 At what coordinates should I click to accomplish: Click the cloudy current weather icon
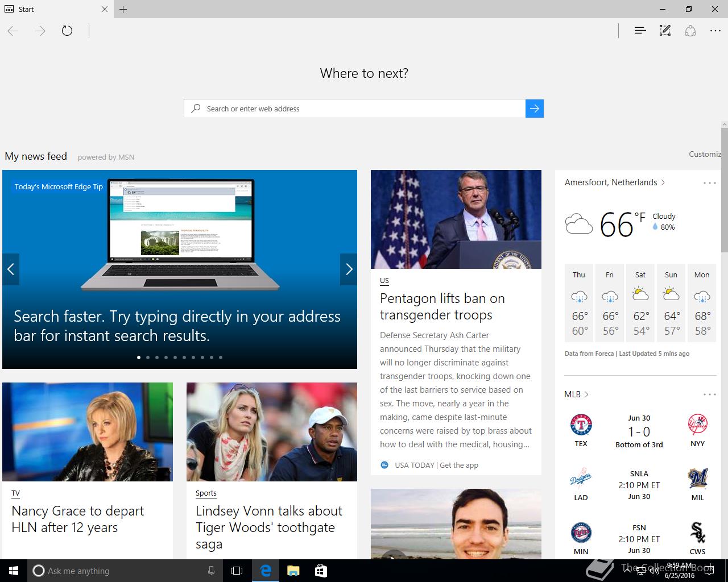tap(579, 224)
